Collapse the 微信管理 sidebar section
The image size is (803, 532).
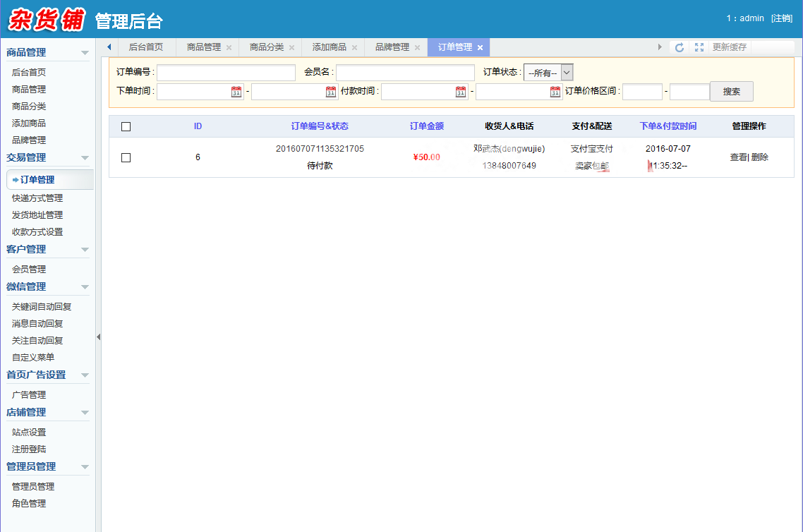(x=85, y=287)
